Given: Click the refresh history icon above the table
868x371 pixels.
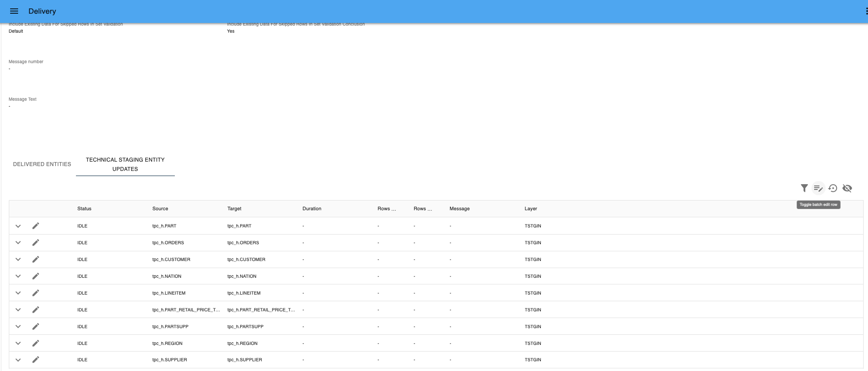Looking at the screenshot, I should click(x=833, y=188).
